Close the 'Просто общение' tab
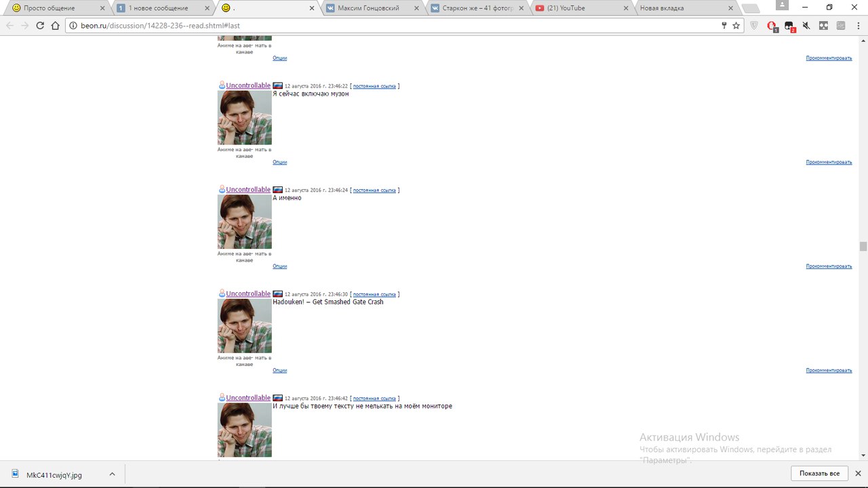 tap(102, 8)
